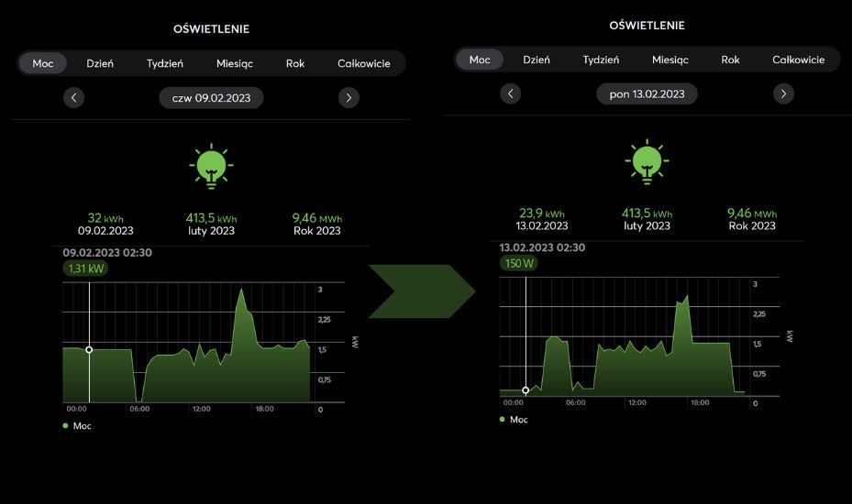
Task: Click the 1,31 kW value badge
Action: 85,268
